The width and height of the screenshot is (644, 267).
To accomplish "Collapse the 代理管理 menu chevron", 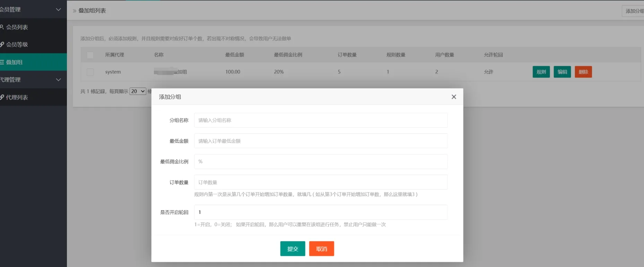I will pos(58,79).
